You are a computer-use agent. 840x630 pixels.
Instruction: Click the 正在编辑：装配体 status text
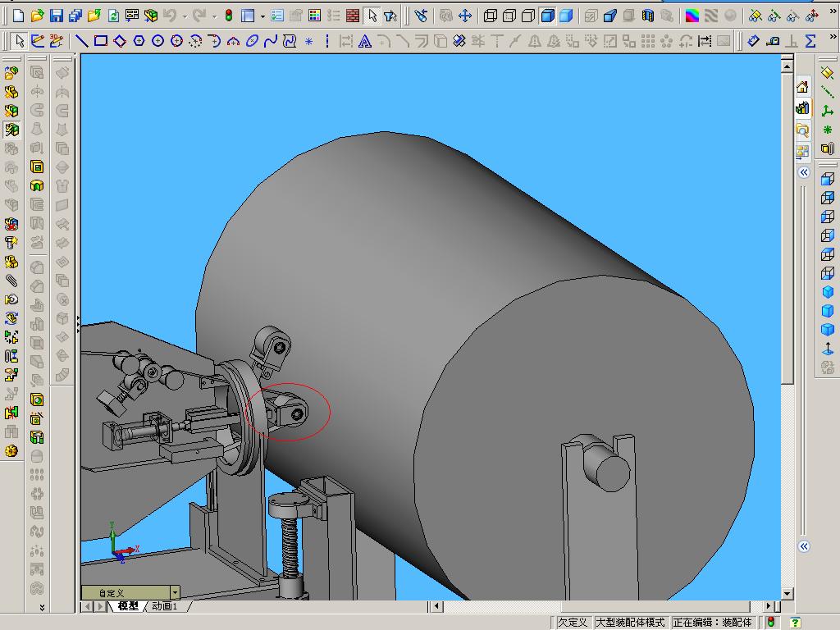coord(713,622)
